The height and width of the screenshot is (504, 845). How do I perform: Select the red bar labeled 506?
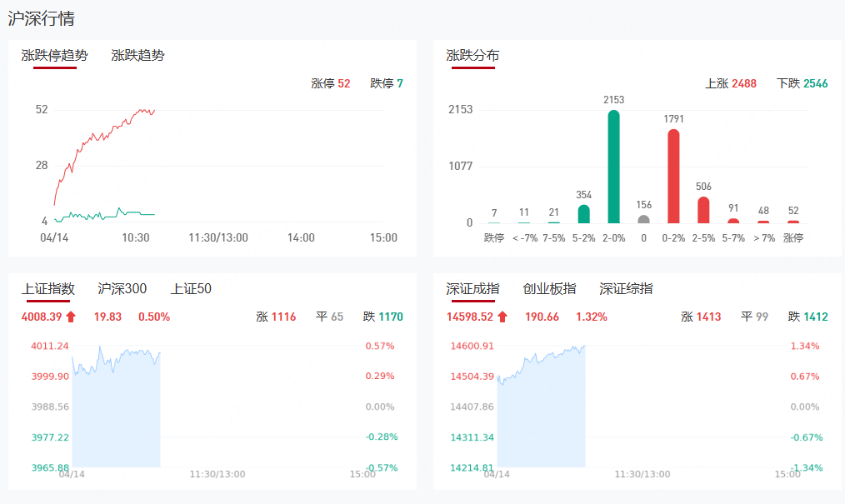(703, 210)
